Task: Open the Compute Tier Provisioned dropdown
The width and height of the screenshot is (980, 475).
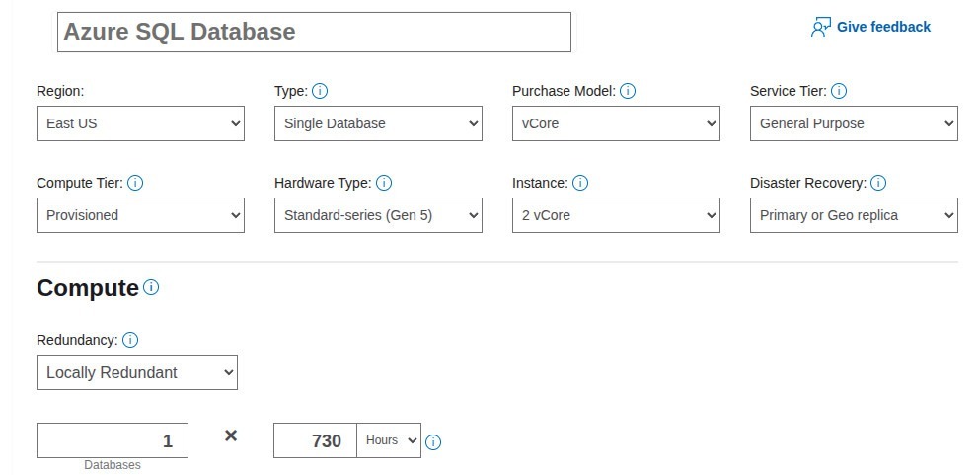Action: pyautogui.click(x=140, y=215)
